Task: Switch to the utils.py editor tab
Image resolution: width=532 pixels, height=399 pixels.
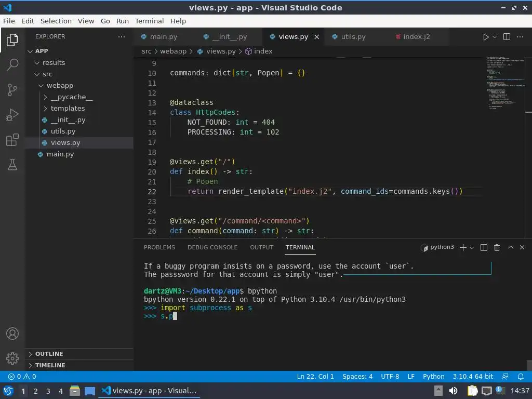Action: 353,37
